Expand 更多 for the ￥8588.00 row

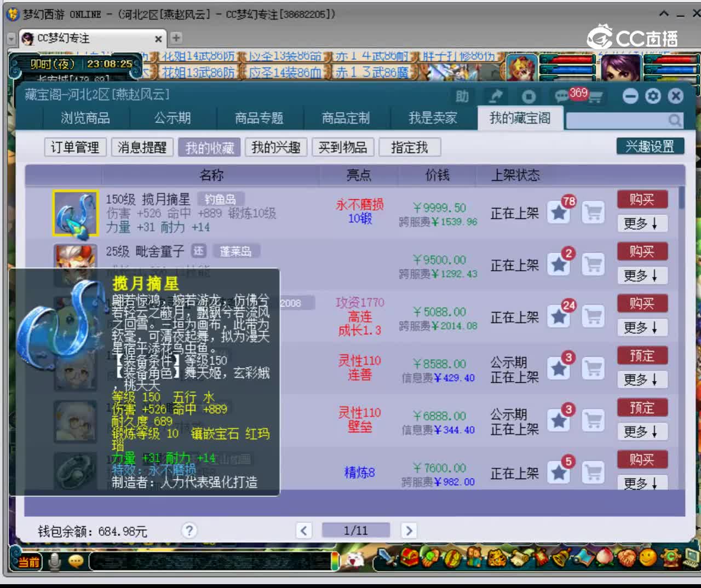[642, 379]
